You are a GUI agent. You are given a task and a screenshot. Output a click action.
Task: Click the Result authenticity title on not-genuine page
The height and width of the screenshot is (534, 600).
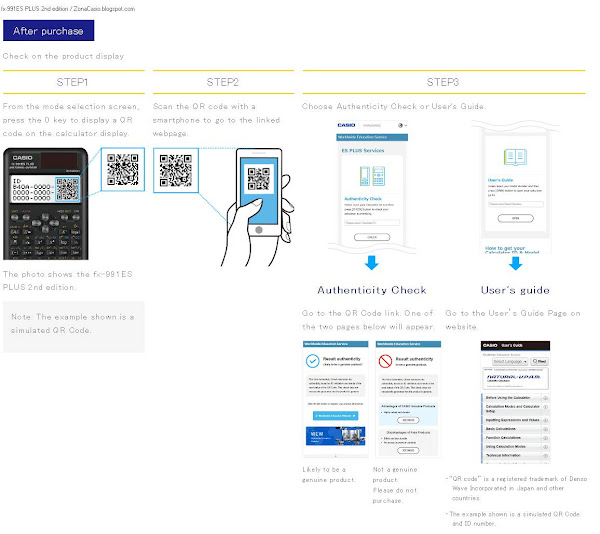click(x=414, y=359)
